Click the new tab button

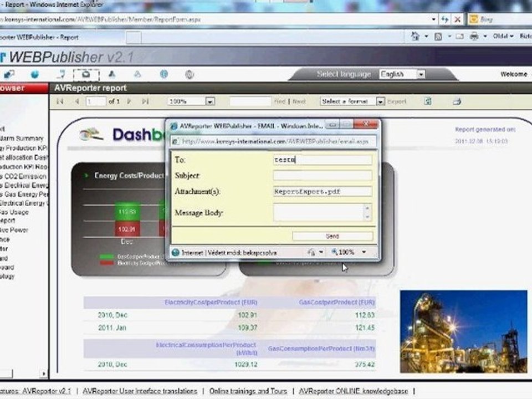pos(134,37)
